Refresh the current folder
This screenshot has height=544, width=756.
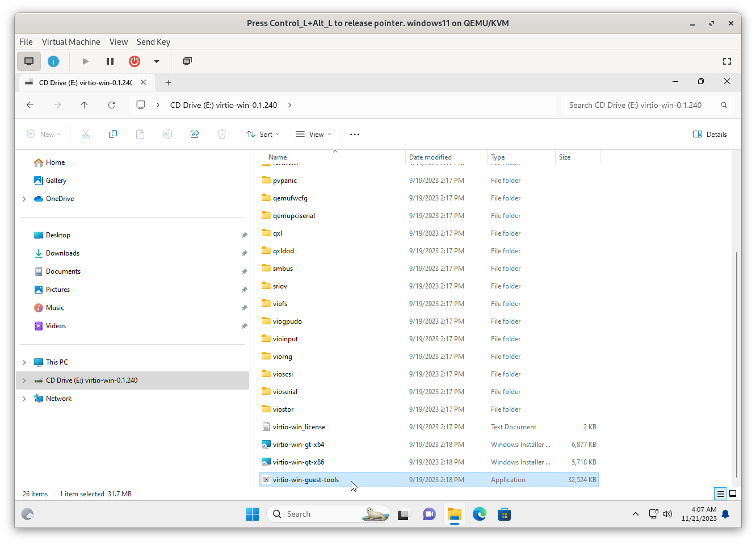(112, 105)
